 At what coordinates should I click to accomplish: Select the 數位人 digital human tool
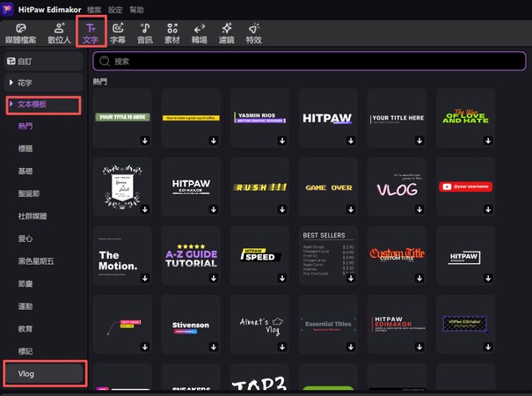58,33
